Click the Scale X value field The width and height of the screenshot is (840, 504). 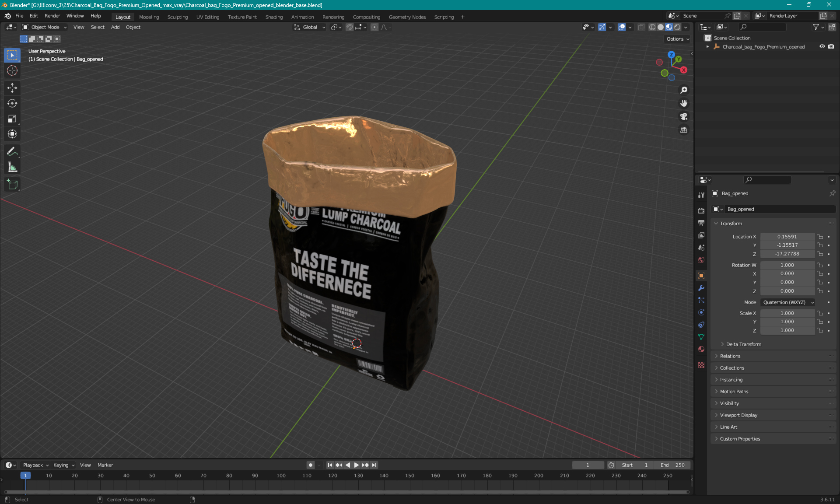(x=787, y=313)
